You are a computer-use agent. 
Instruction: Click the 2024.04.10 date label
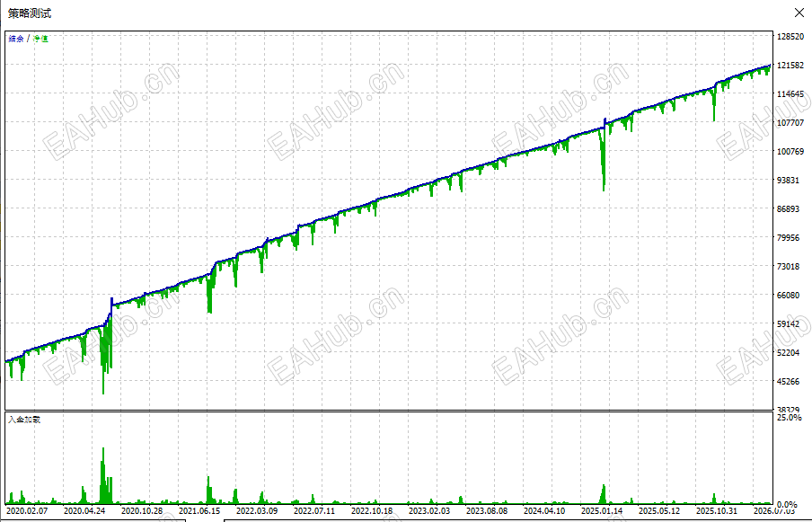point(544,510)
